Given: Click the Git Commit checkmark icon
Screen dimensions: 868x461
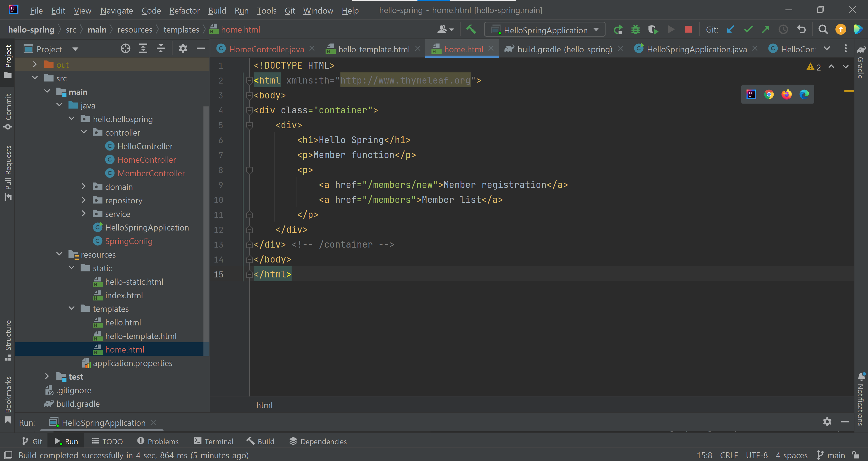Looking at the screenshot, I should tap(748, 30).
